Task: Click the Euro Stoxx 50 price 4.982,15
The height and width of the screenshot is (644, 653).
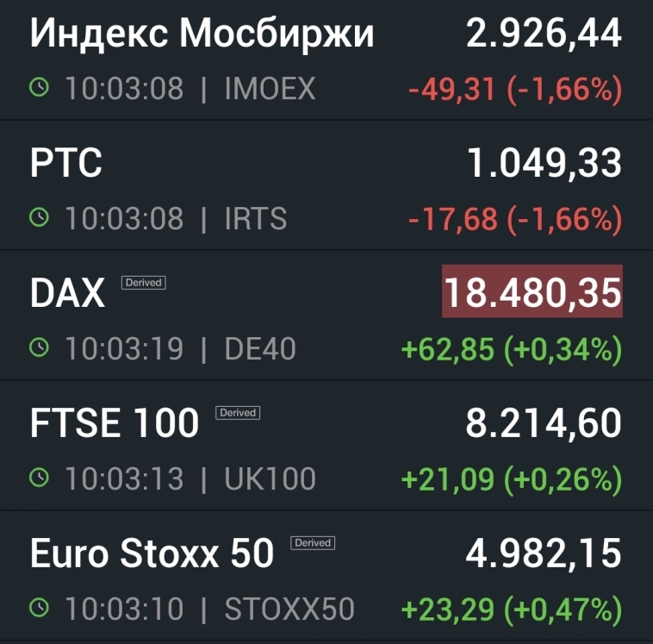Action: [x=544, y=554]
